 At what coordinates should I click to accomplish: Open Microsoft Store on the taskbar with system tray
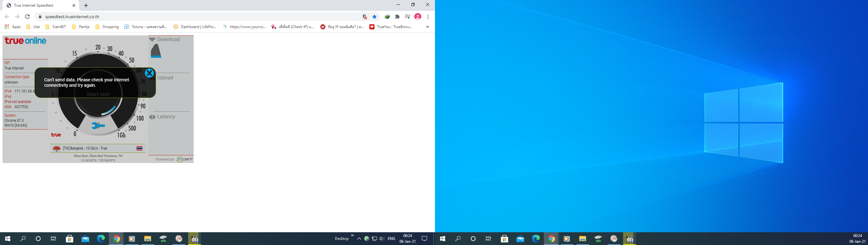coord(69,239)
